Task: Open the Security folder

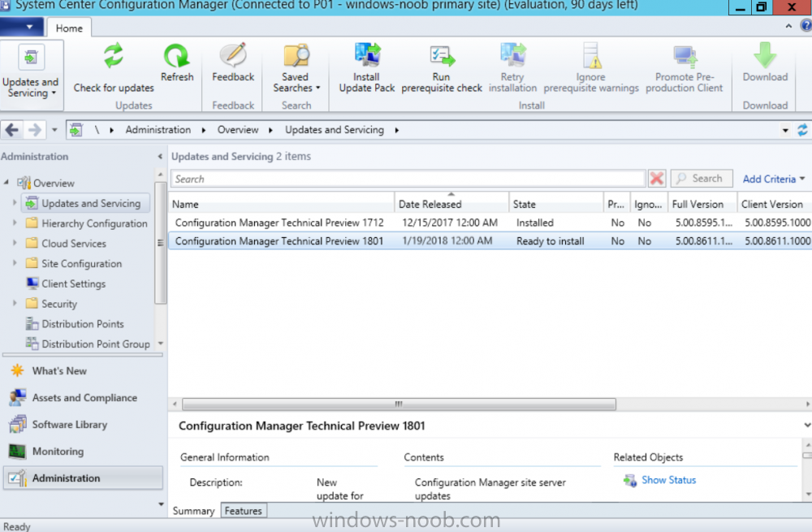Action: point(51,304)
